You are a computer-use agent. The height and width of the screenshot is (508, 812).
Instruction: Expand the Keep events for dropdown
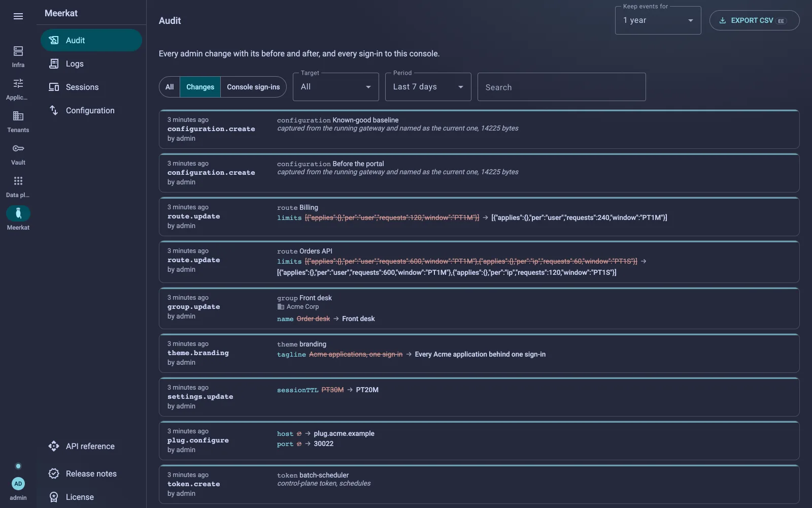[x=658, y=20]
